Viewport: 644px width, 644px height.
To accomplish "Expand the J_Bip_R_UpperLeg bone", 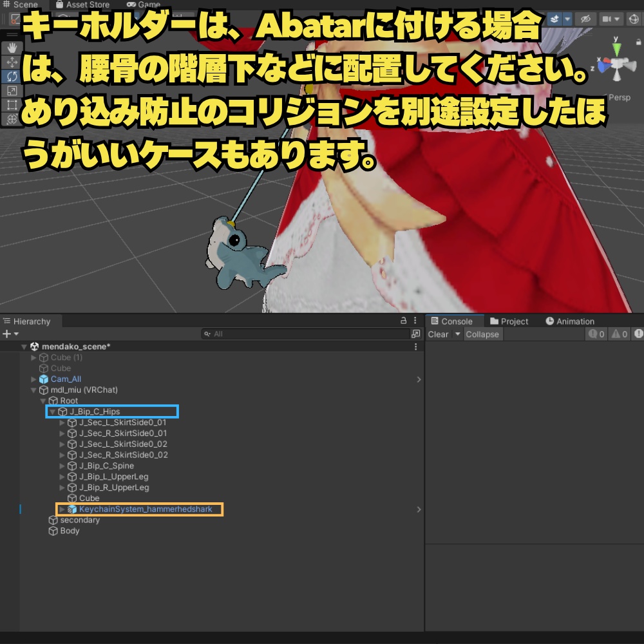I will [x=62, y=488].
